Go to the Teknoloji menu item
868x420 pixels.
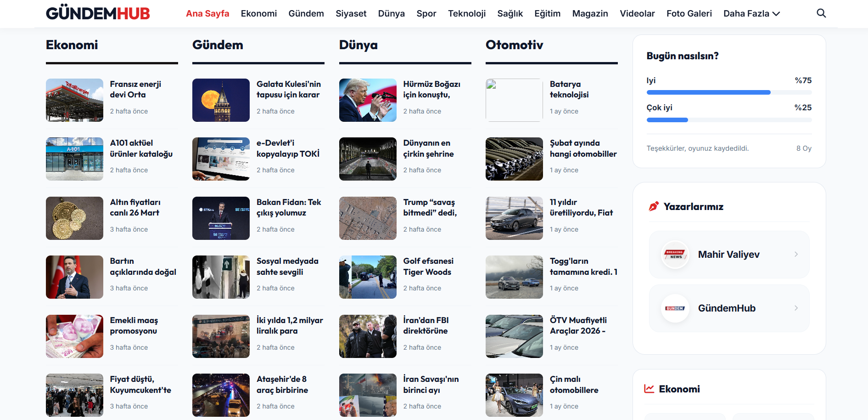(466, 14)
